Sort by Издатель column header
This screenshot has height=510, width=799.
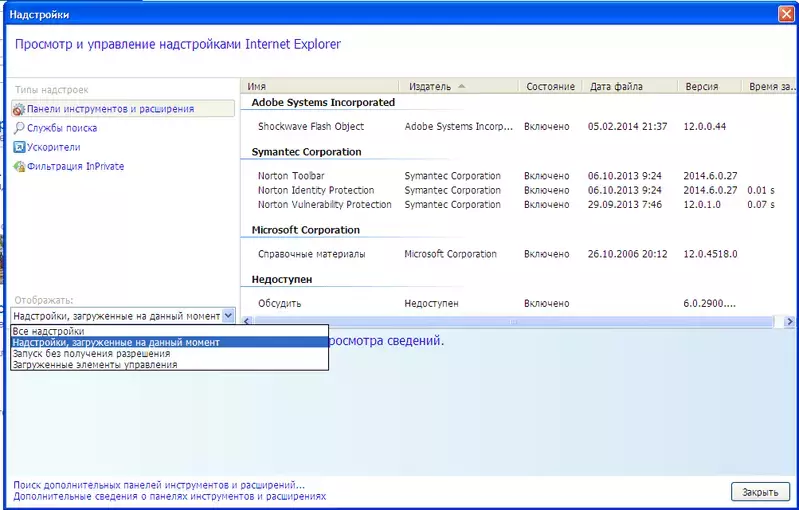click(x=459, y=86)
